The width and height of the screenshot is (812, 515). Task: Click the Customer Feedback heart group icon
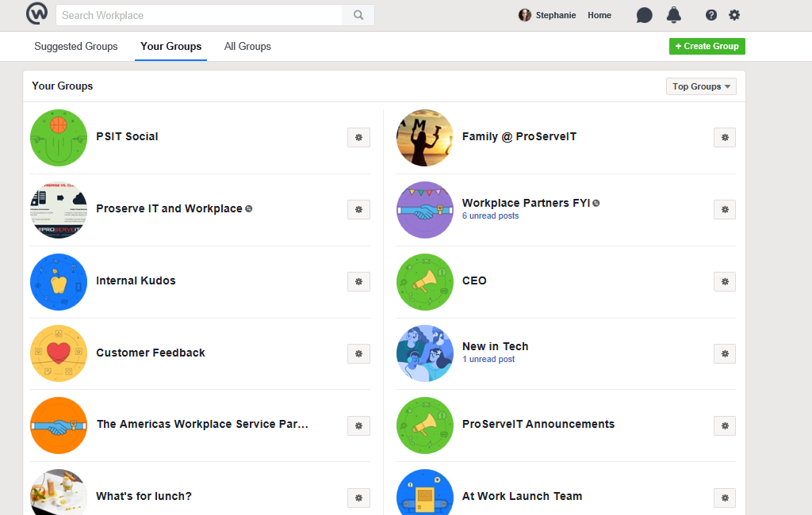click(x=59, y=353)
